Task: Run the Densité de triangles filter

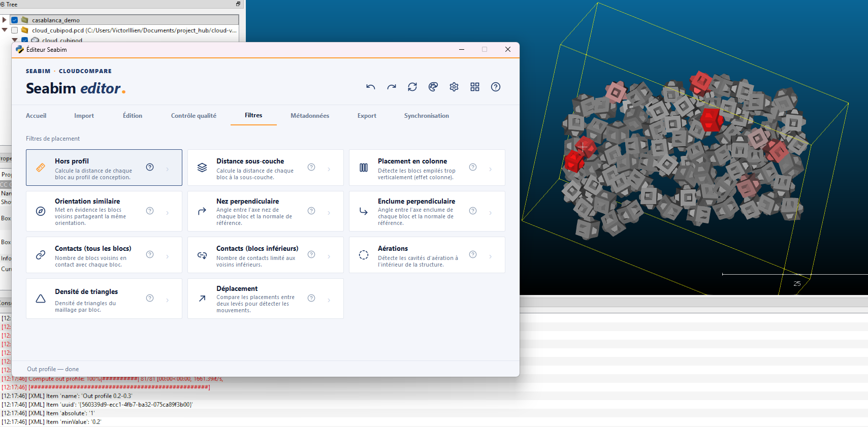Action: pos(104,299)
